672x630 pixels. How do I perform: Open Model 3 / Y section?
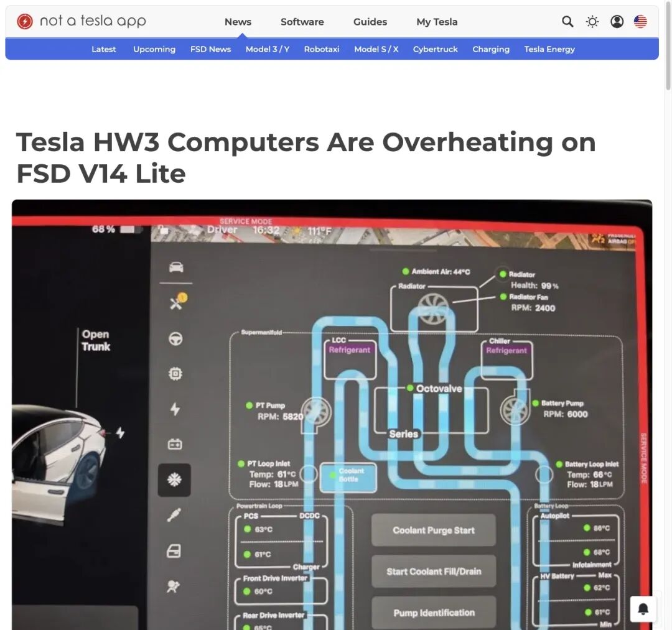click(x=268, y=49)
